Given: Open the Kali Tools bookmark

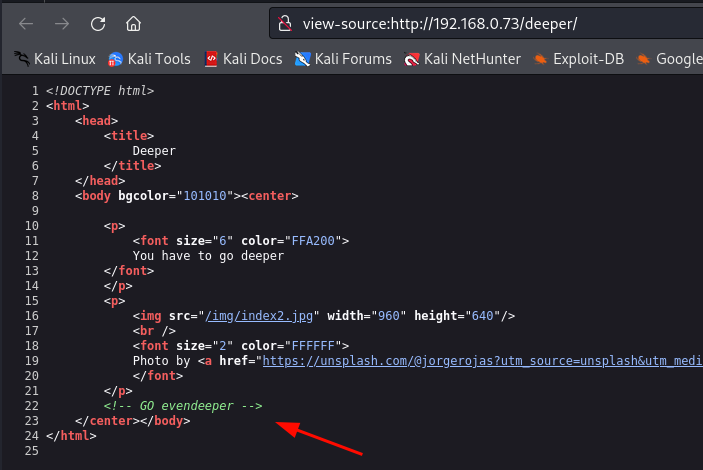Looking at the screenshot, I should coord(149,59).
